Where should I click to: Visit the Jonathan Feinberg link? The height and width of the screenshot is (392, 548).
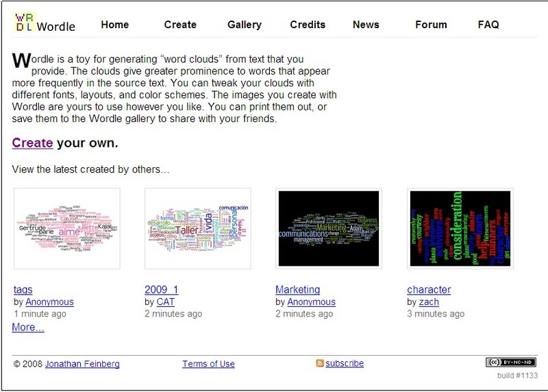(82, 364)
